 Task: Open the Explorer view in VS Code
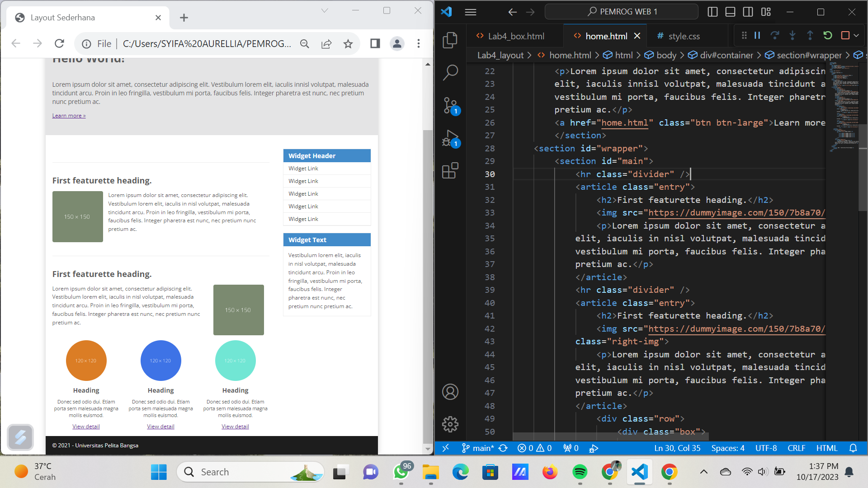coord(450,40)
